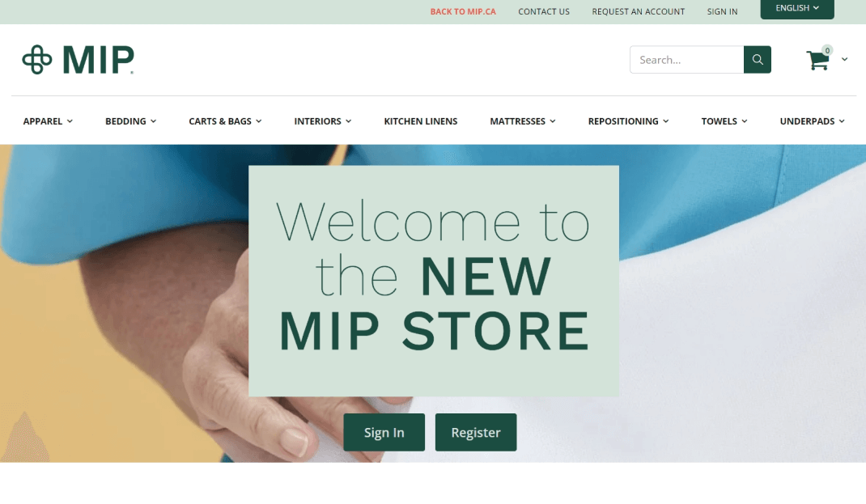
Task: Expand the cart dropdown arrow
Action: [x=844, y=59]
